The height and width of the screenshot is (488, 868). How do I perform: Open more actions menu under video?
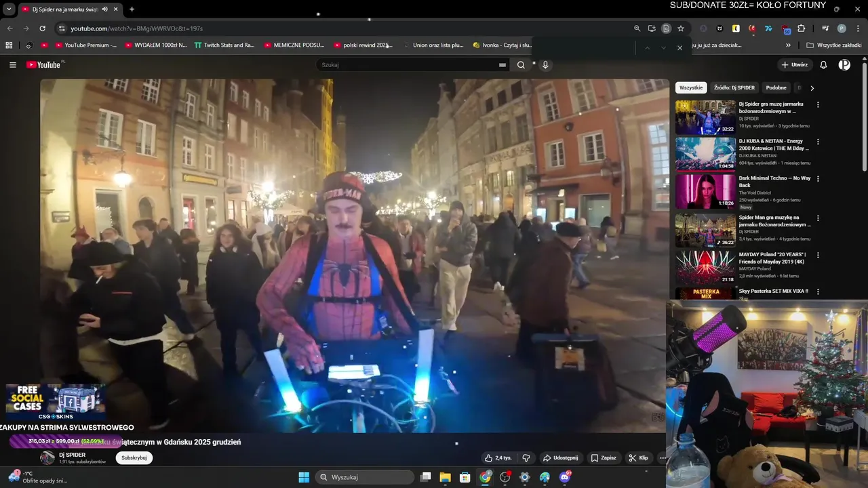pyautogui.click(x=663, y=457)
